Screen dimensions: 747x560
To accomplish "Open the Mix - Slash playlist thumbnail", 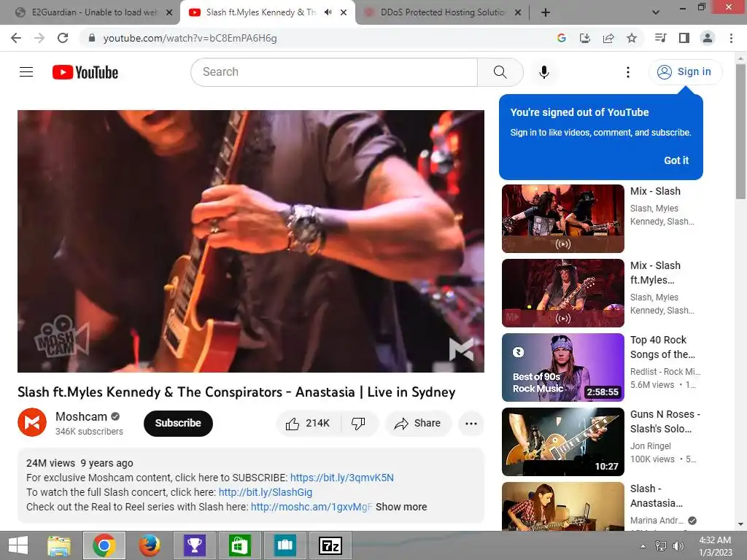I will tap(562, 219).
